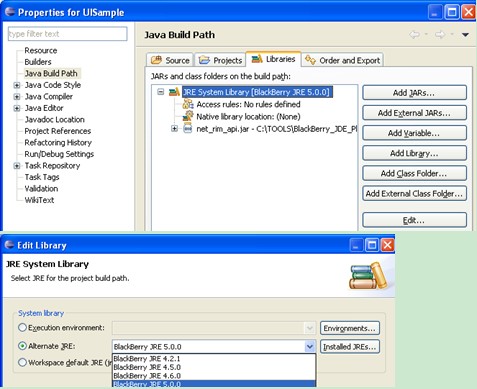This screenshot has width=477, height=389.
Task: Select Workspace default JRE radio button
Action: tap(22, 362)
